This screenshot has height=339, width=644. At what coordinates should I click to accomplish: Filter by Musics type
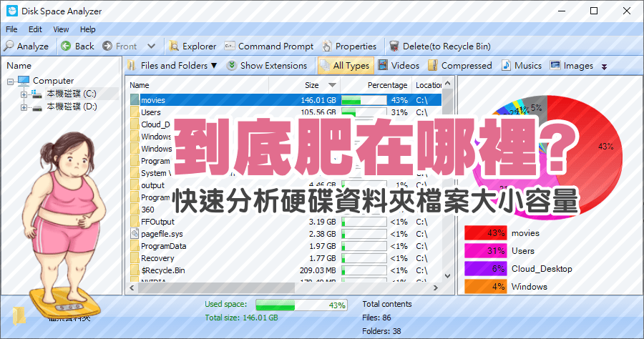pyautogui.click(x=522, y=66)
